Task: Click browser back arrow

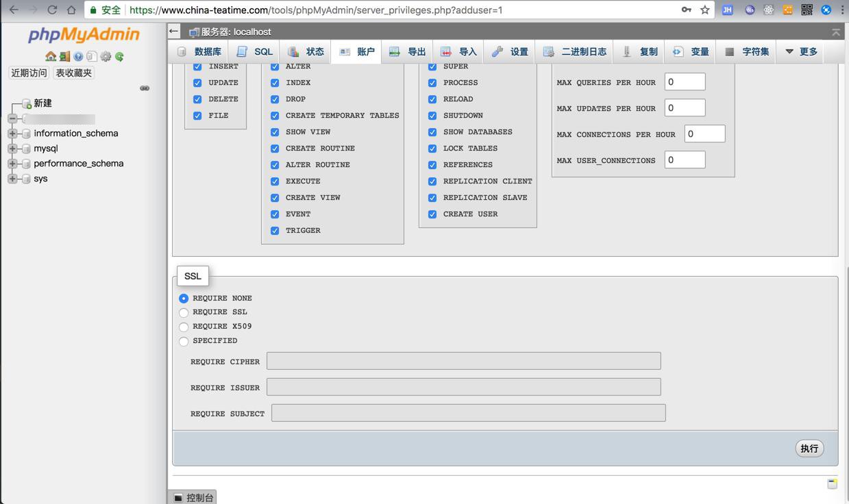Action: point(14,10)
